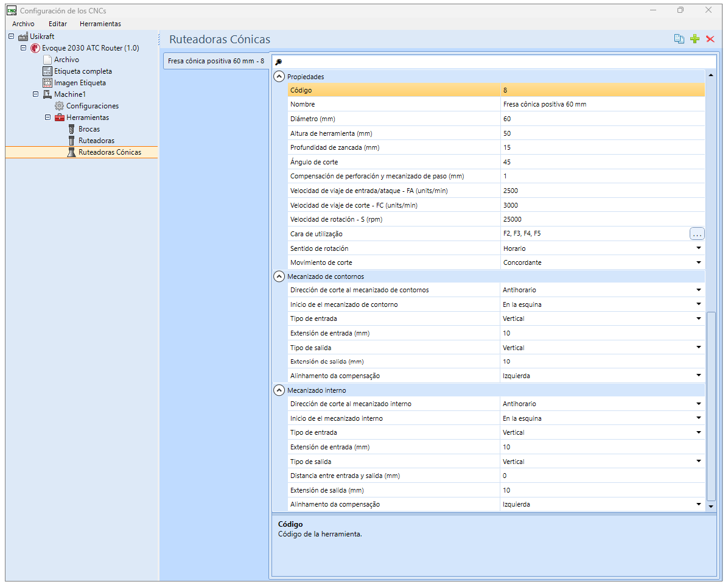The height and width of the screenshot is (587, 728).
Task: Click the green plus add tool icon
Action: [x=695, y=39]
